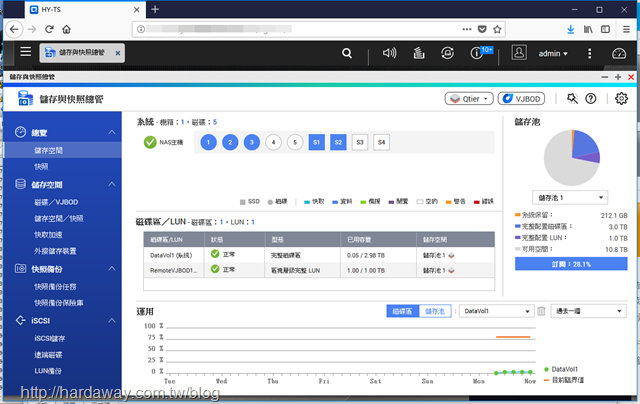Open a new Firefox tab

(x=155, y=9)
